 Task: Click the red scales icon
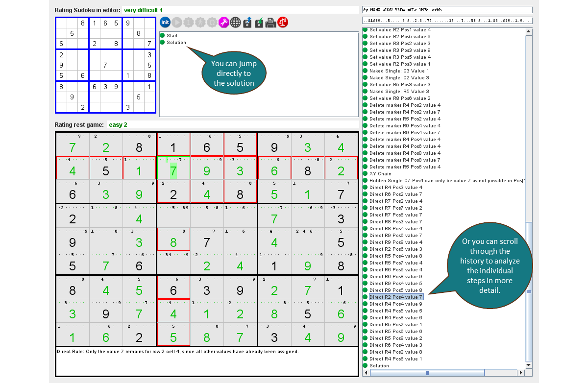(x=283, y=22)
